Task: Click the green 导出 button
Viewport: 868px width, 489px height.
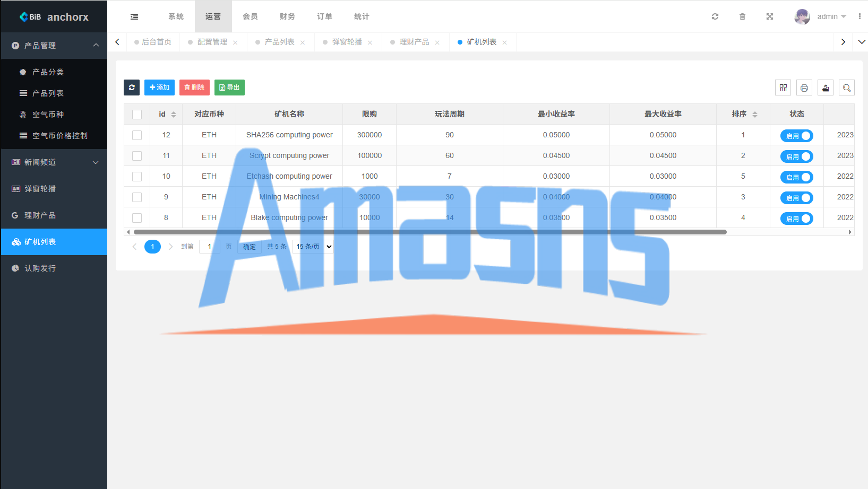Action: coord(229,88)
